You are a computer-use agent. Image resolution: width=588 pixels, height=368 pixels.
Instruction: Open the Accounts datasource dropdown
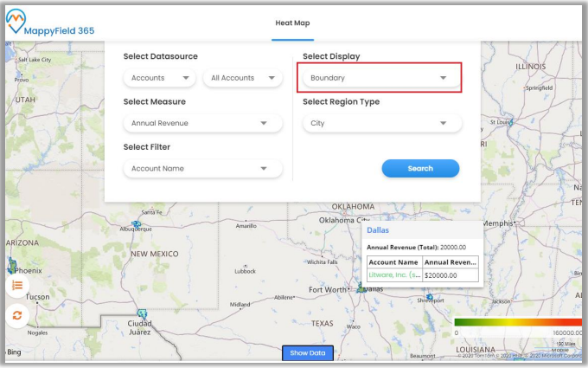tap(160, 78)
